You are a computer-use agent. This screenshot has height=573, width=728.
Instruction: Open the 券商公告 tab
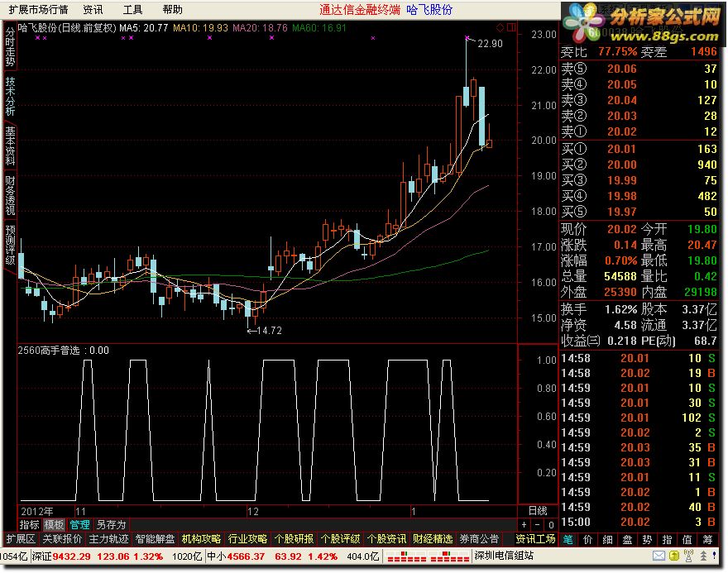click(479, 539)
